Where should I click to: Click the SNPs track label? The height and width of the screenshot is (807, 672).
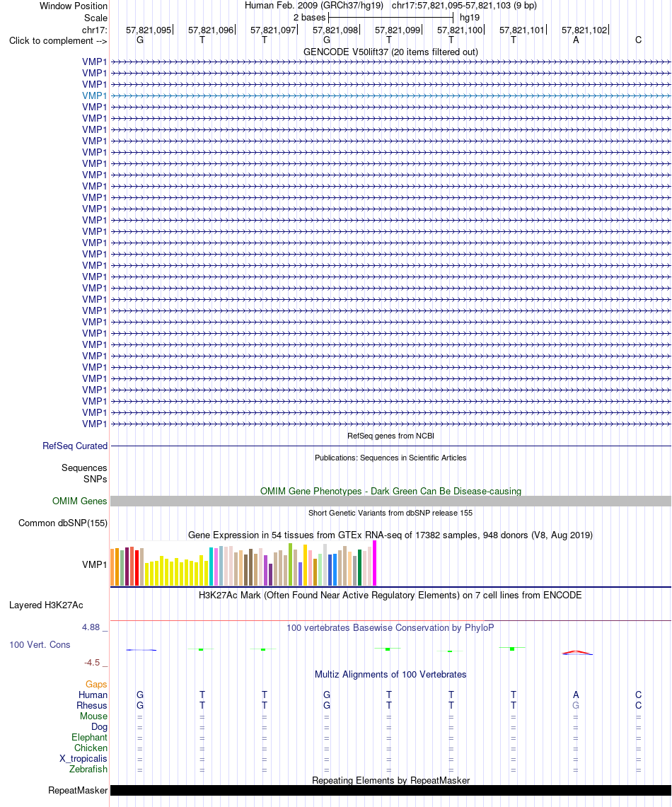pyautogui.click(x=95, y=479)
